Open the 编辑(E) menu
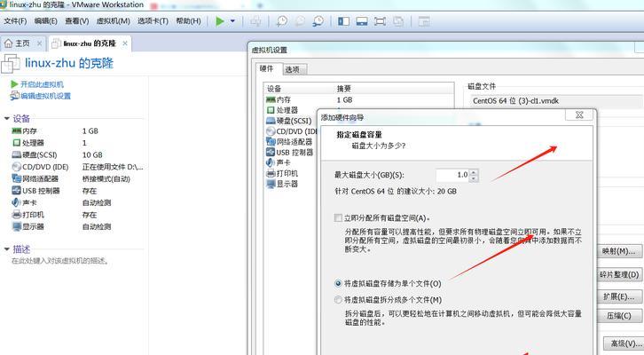644x355 pixels. pos(45,21)
